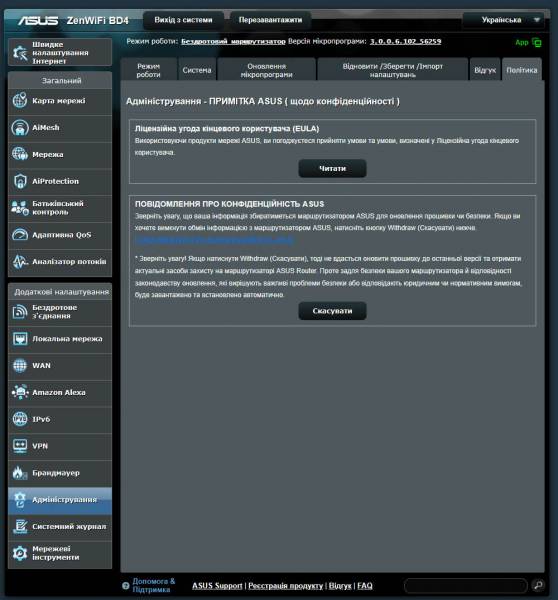Switch to Режим роботи tab
This screenshot has height=600, width=558.
(x=148, y=70)
